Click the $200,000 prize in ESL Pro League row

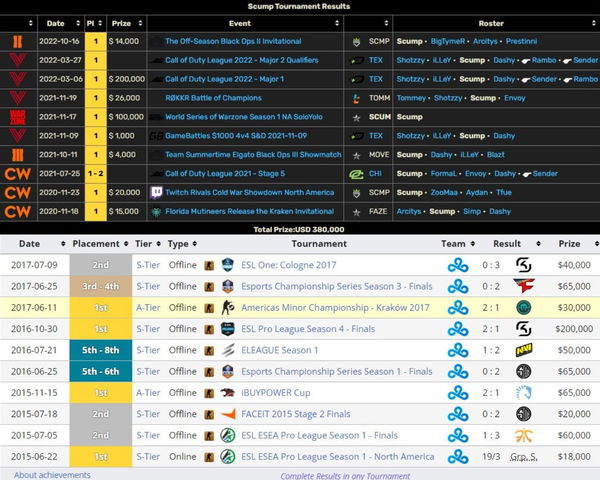click(574, 329)
